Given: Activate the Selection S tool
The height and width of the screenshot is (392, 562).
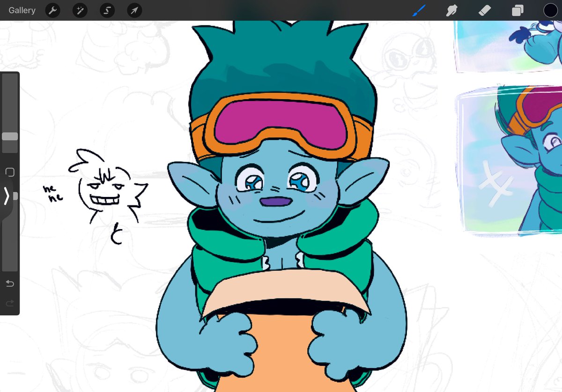Looking at the screenshot, I should point(107,10).
